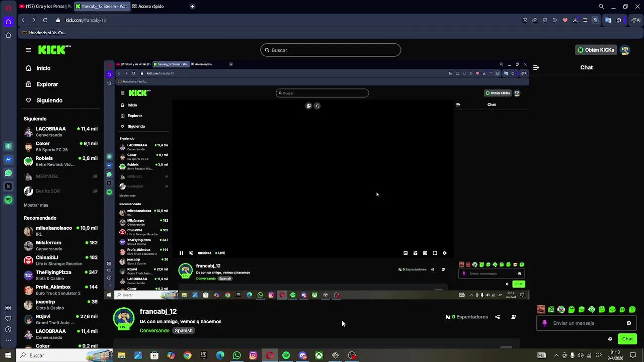Open Spotify player in the Opera sidebar
644x362 pixels.
[x=8, y=200]
